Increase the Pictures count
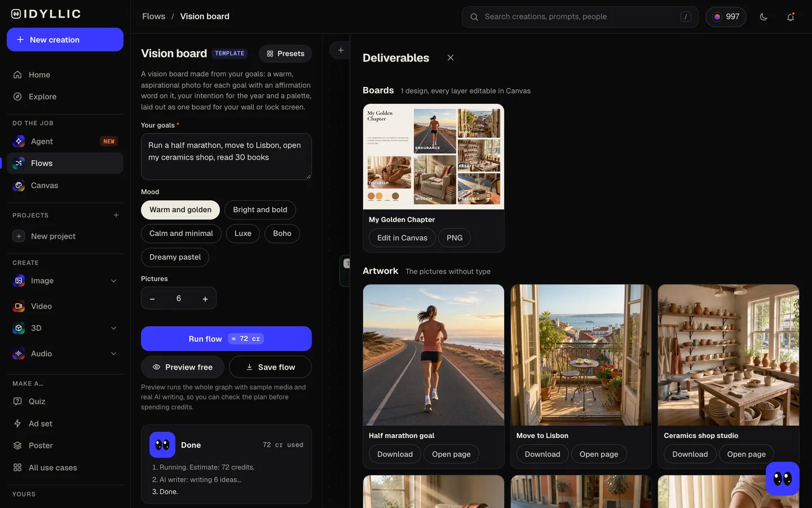812x508 pixels. 205,299
